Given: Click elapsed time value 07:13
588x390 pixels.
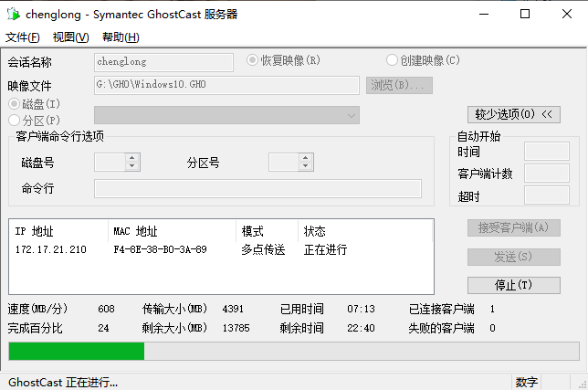Looking at the screenshot, I should [x=361, y=309].
